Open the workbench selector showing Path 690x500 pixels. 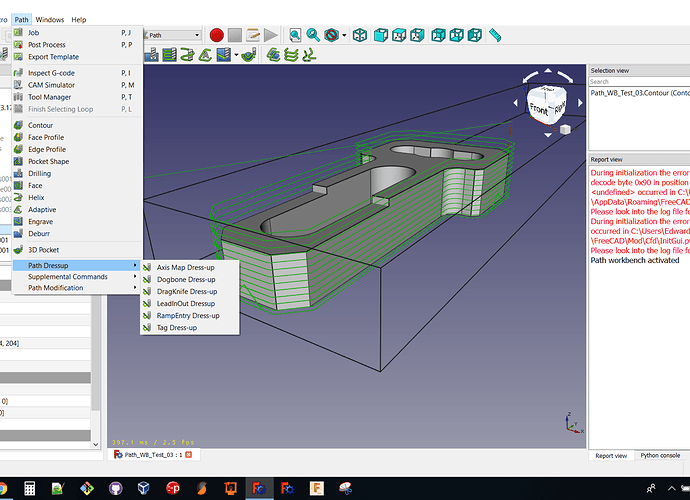[x=172, y=35]
